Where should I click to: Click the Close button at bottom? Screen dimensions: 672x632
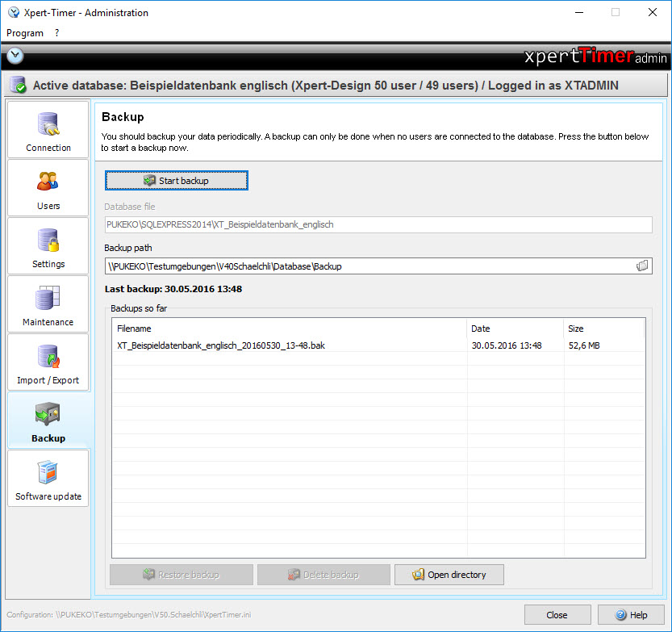pos(557,614)
